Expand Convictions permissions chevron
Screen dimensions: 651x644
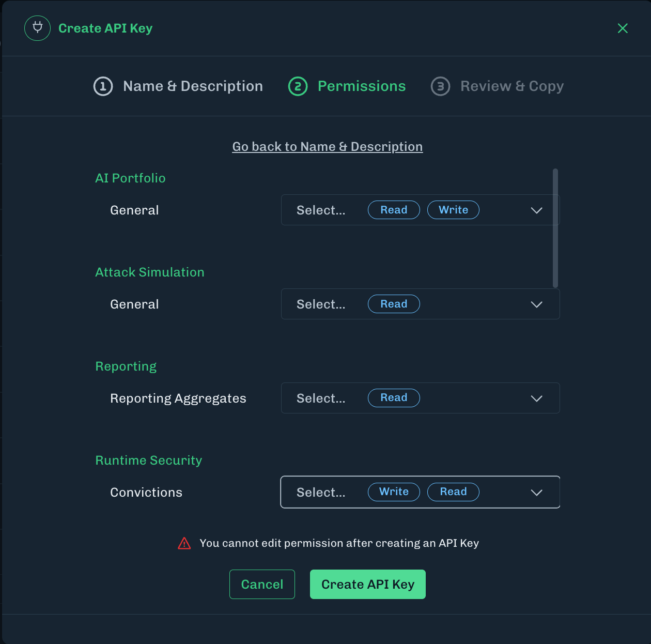(x=536, y=493)
